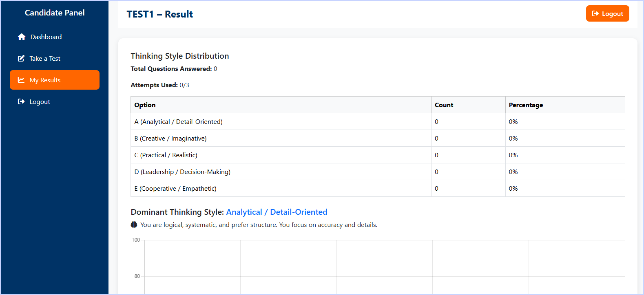The height and width of the screenshot is (295, 644).
Task: Click the line chart icon in My Results
Action: [x=21, y=80]
